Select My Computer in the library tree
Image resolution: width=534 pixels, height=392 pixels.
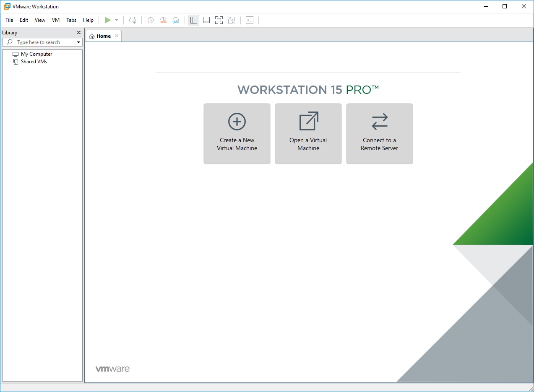36,54
